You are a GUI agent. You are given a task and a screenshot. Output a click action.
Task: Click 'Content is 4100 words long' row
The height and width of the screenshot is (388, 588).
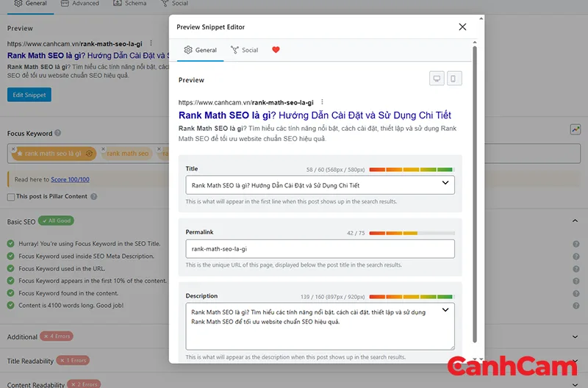click(71, 306)
